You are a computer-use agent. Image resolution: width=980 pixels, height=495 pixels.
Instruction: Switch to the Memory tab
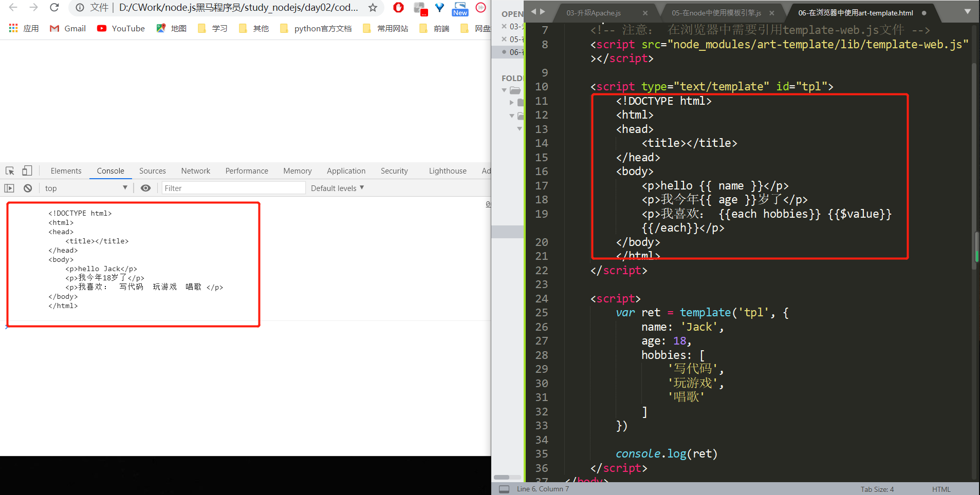(x=298, y=171)
